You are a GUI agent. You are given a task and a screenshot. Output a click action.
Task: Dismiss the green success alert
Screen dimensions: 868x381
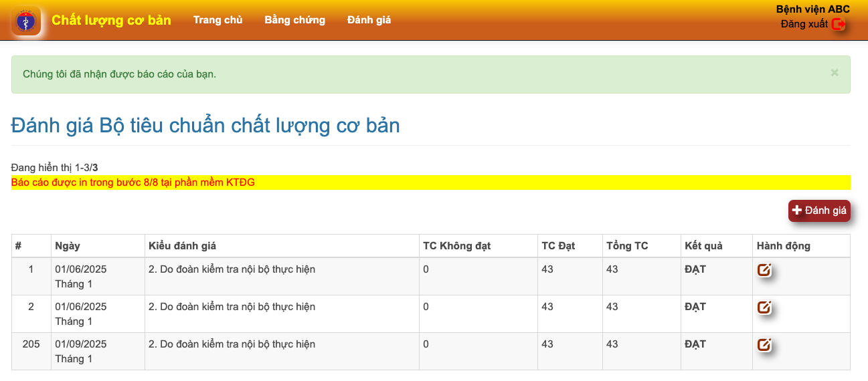(x=834, y=73)
